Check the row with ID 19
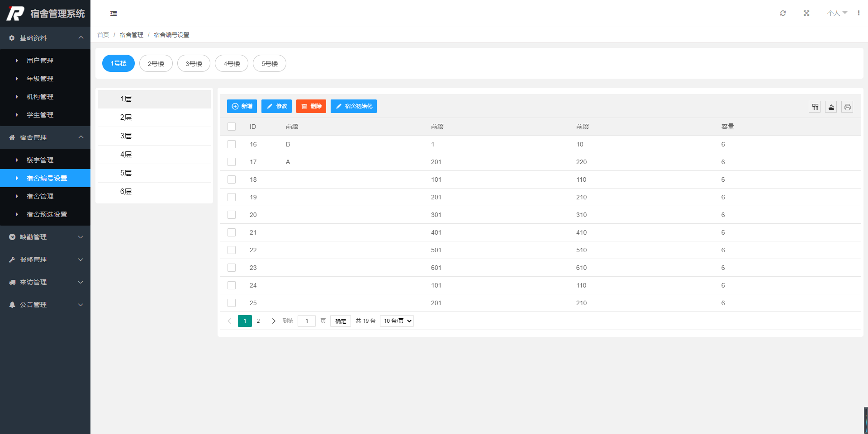Viewport: 868px width, 434px height. coord(232,197)
